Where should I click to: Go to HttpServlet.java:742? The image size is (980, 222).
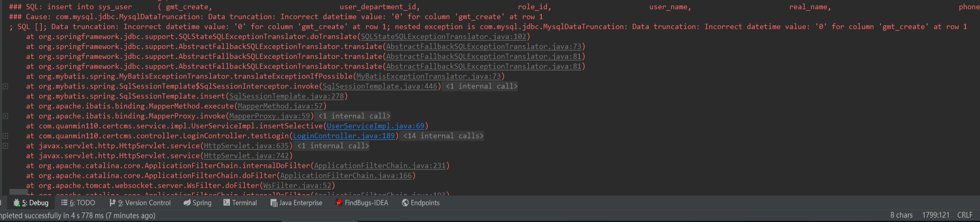point(246,156)
